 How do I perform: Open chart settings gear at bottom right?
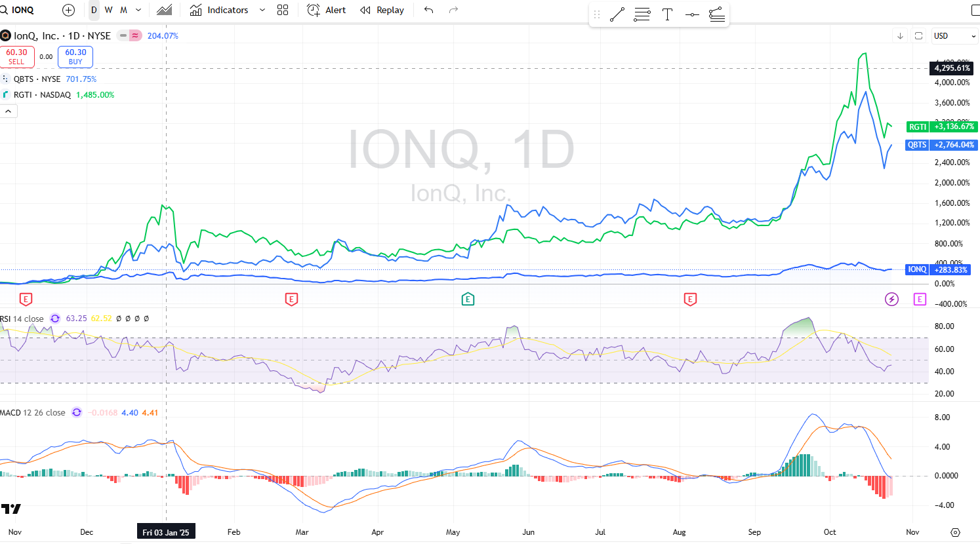[x=955, y=532]
